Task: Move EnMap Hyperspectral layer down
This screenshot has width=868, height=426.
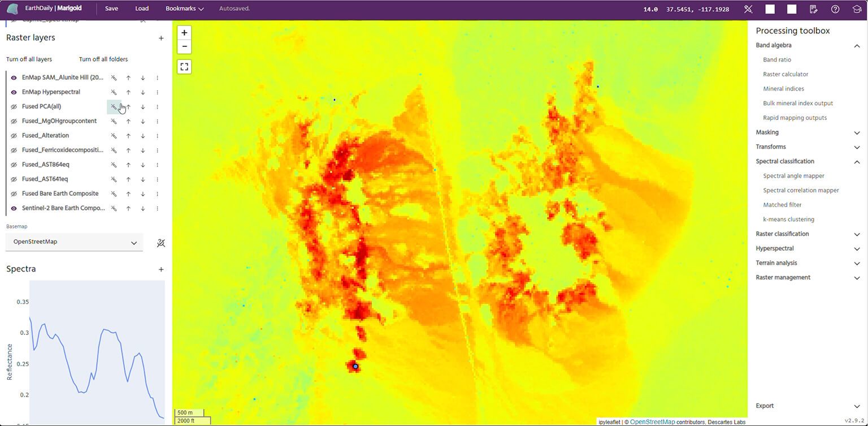Action: coord(143,92)
